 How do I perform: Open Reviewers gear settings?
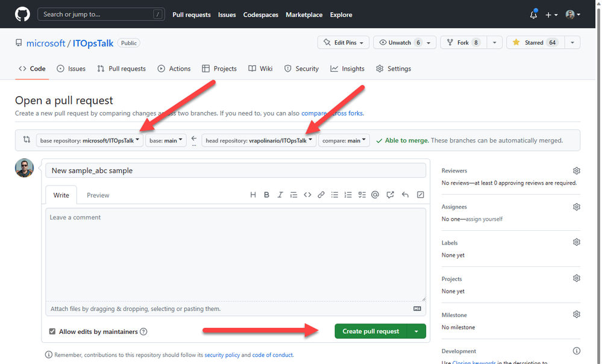point(576,171)
